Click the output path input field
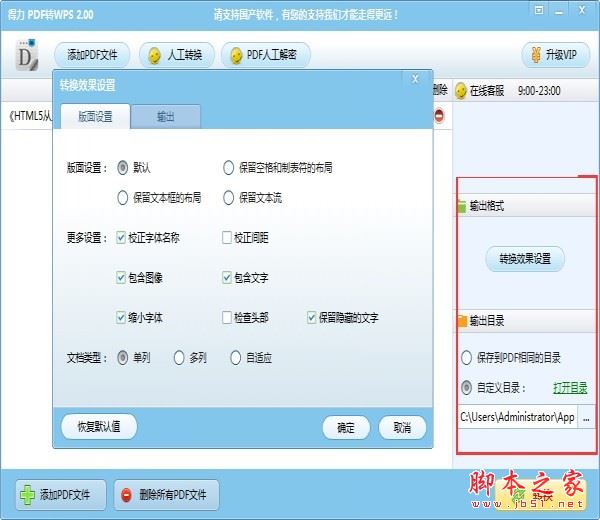 coord(519,417)
